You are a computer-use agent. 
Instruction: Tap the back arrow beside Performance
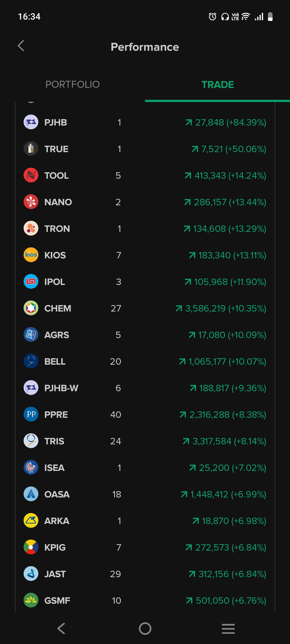pyautogui.click(x=21, y=46)
